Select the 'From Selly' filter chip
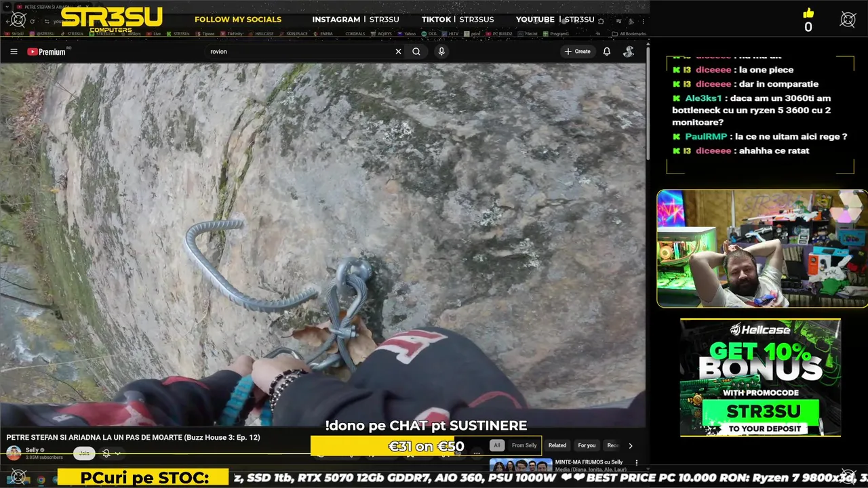The height and width of the screenshot is (488, 868). pyautogui.click(x=524, y=445)
